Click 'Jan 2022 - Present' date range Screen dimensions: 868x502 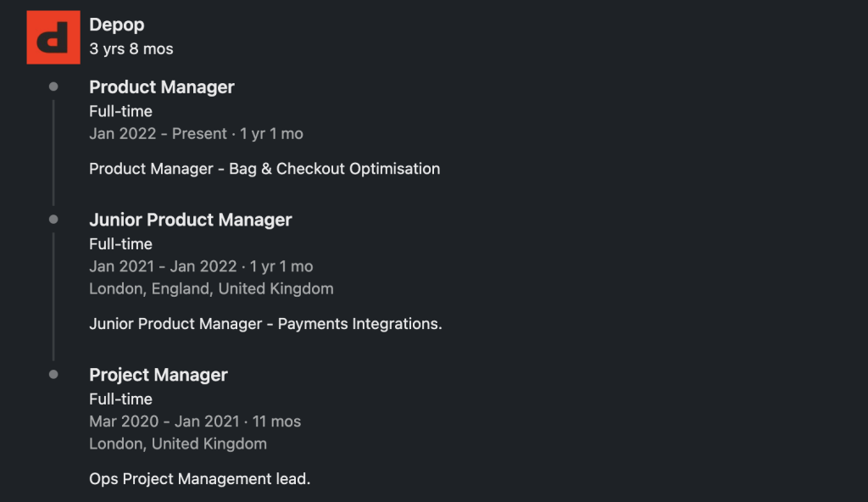[158, 133]
